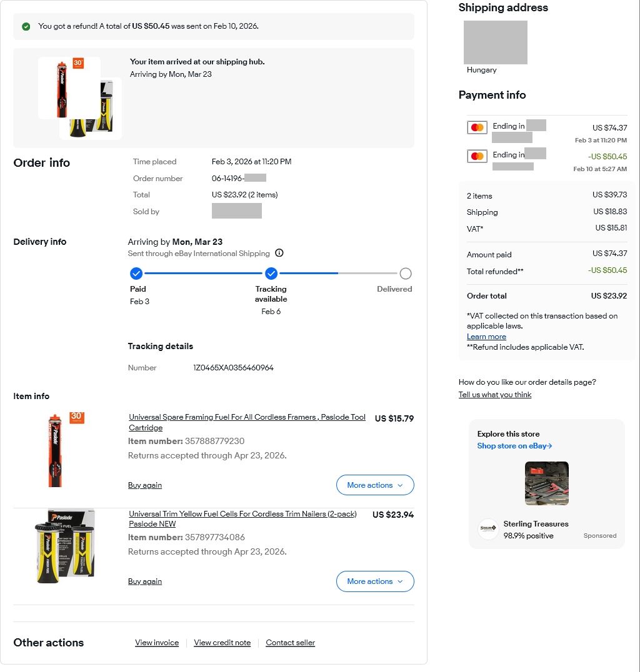Click the Paid step checkmark circle
This screenshot has height=672, width=640.
[136, 274]
